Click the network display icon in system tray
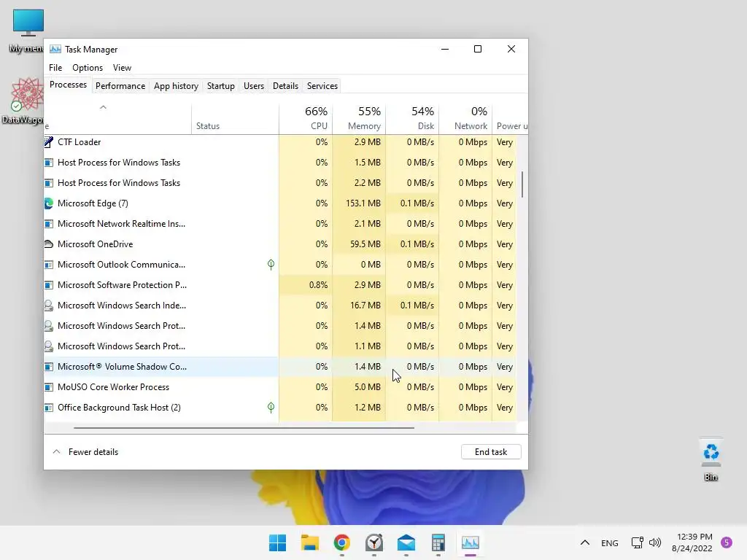 tap(637, 542)
